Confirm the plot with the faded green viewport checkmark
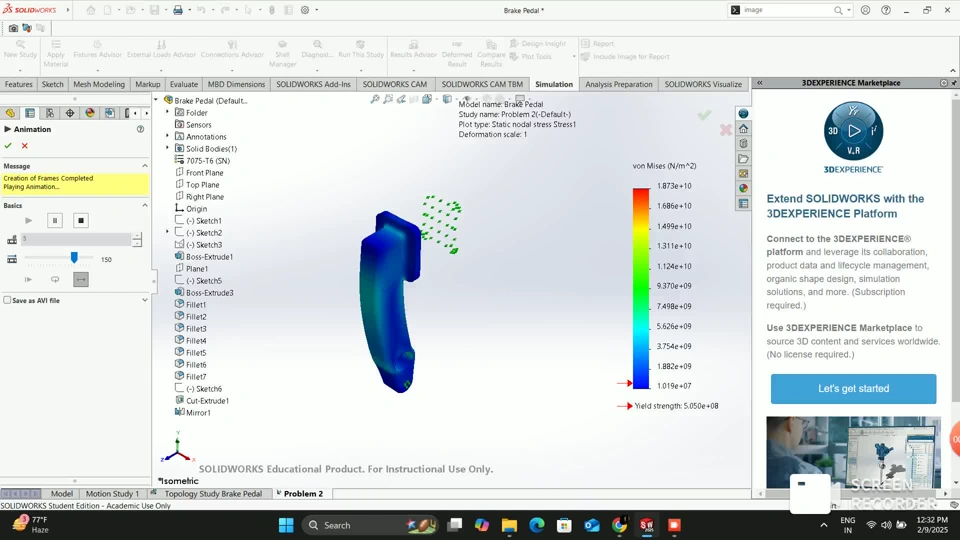Screen dimensions: 960x540 (x=704, y=114)
